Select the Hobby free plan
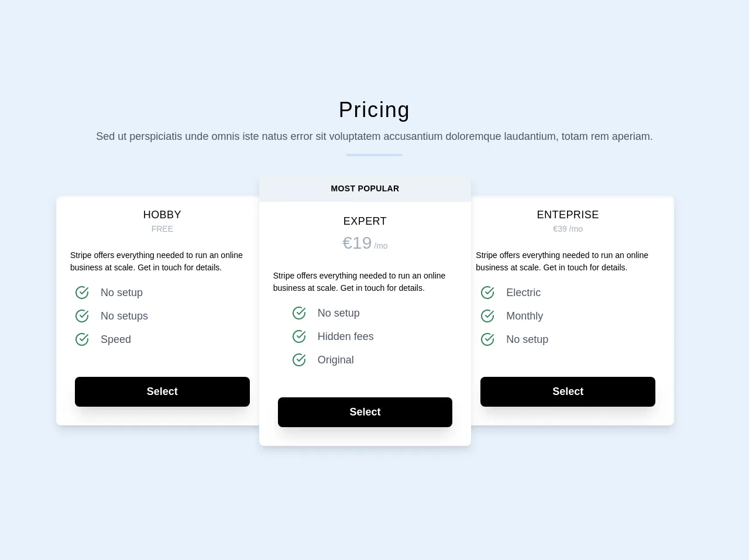The height and width of the screenshot is (560, 749). pos(162,391)
